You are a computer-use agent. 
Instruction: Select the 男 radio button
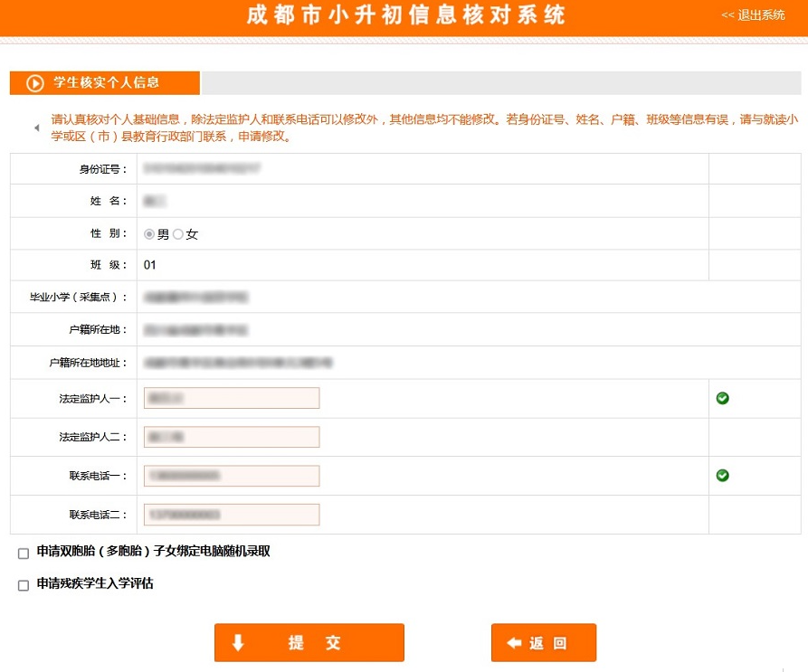tap(149, 234)
